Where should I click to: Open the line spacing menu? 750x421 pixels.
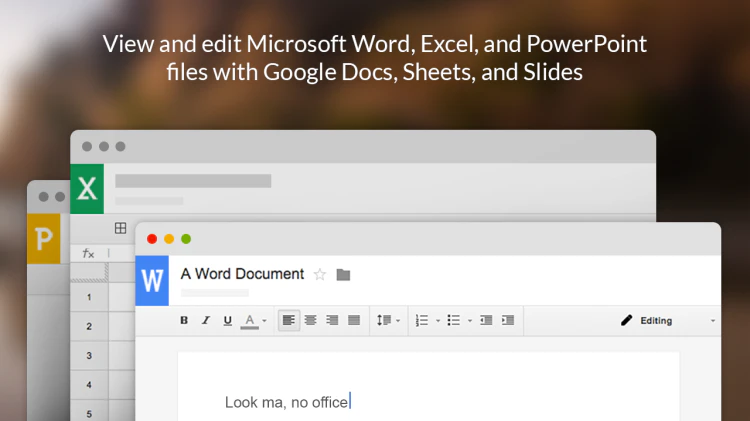coord(388,320)
